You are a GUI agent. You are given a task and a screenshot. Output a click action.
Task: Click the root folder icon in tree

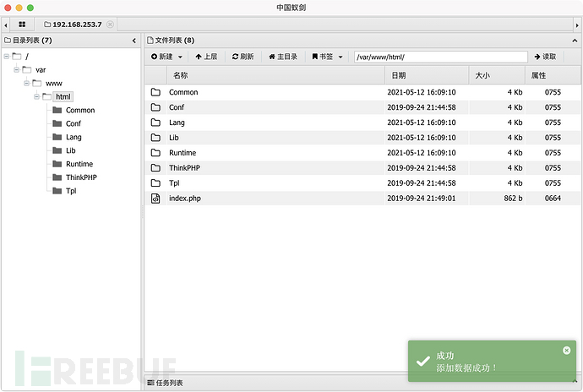coord(17,56)
